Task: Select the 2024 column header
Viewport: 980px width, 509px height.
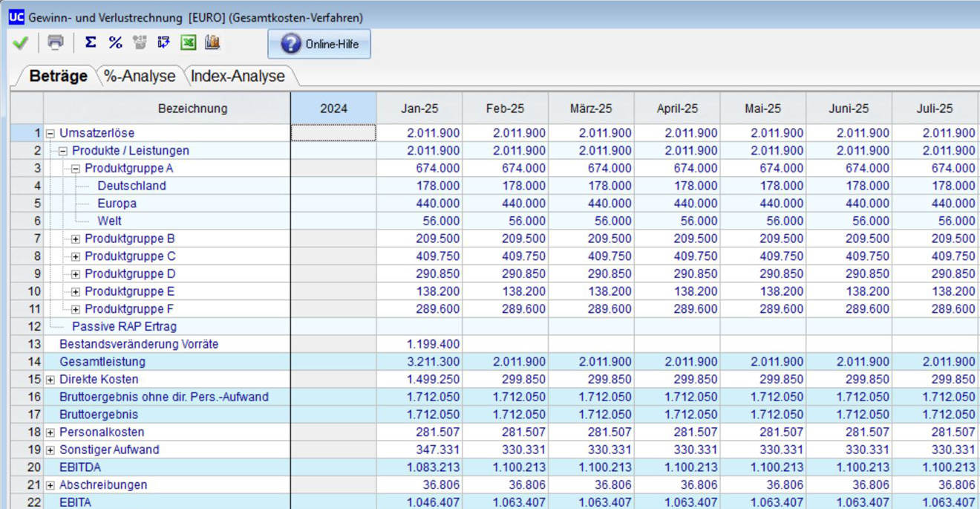Action: [333, 108]
